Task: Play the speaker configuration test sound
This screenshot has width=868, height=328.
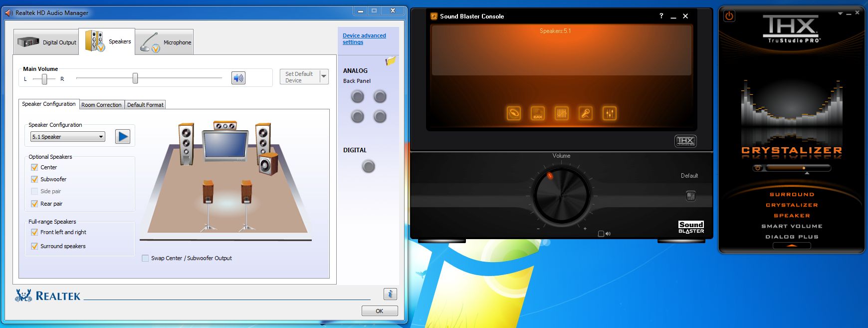Action: [x=123, y=136]
